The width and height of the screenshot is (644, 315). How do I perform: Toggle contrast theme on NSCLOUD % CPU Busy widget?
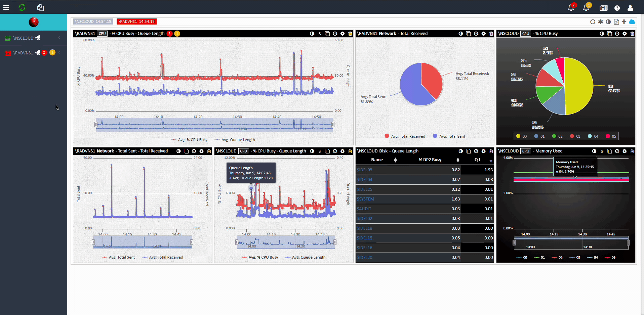click(602, 34)
